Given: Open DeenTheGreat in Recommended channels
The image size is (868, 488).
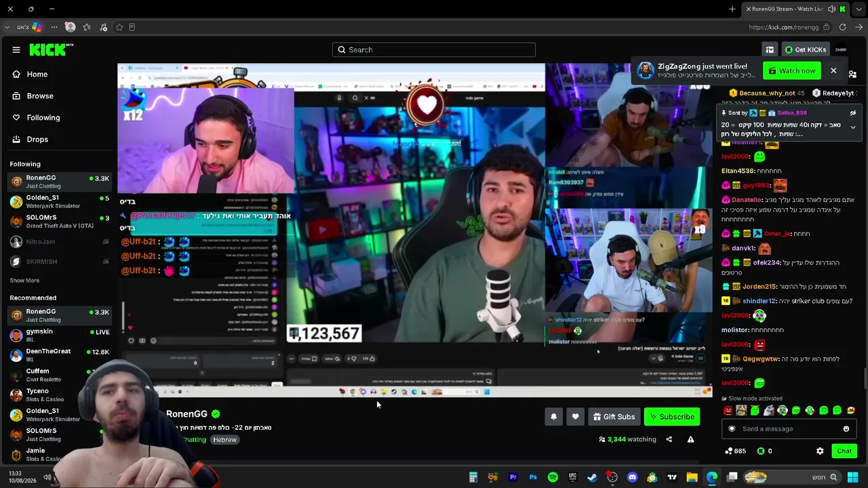Looking at the screenshot, I should click(x=58, y=354).
